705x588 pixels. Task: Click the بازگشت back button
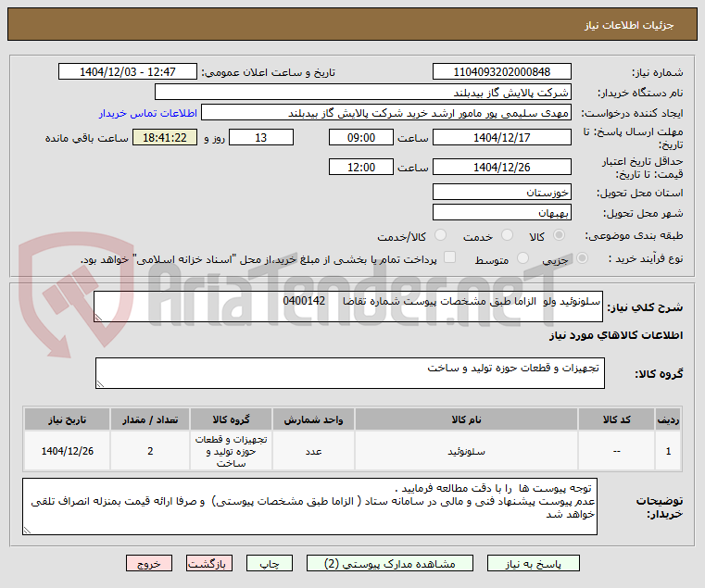coord(209,563)
